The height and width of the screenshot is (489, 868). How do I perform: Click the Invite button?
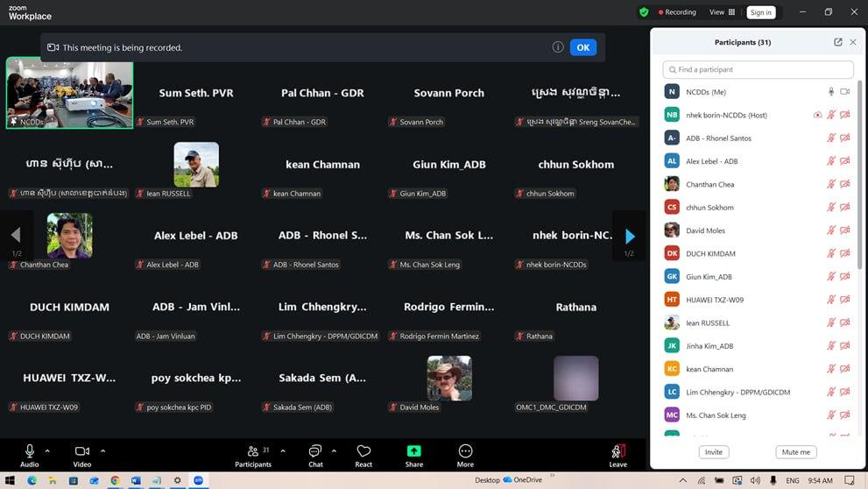click(x=714, y=452)
